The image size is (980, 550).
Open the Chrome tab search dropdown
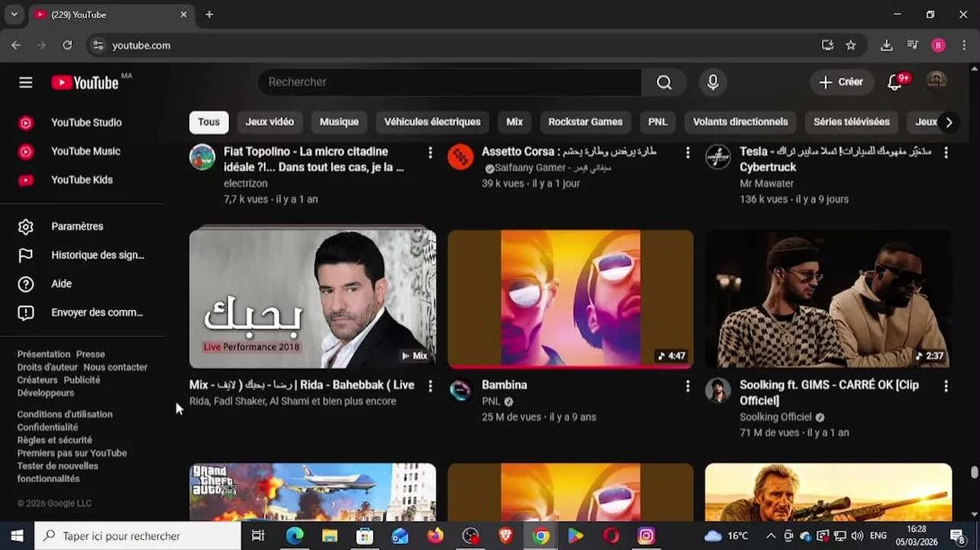(x=14, y=15)
